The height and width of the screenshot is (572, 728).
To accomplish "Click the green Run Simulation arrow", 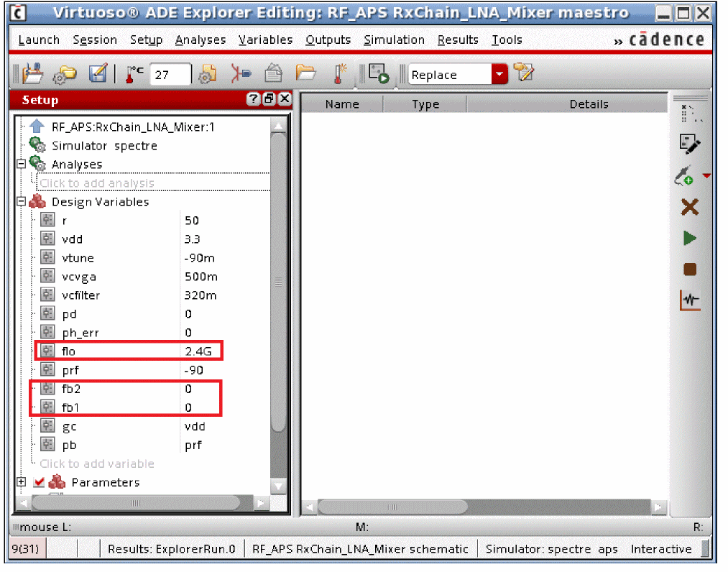I will click(689, 238).
